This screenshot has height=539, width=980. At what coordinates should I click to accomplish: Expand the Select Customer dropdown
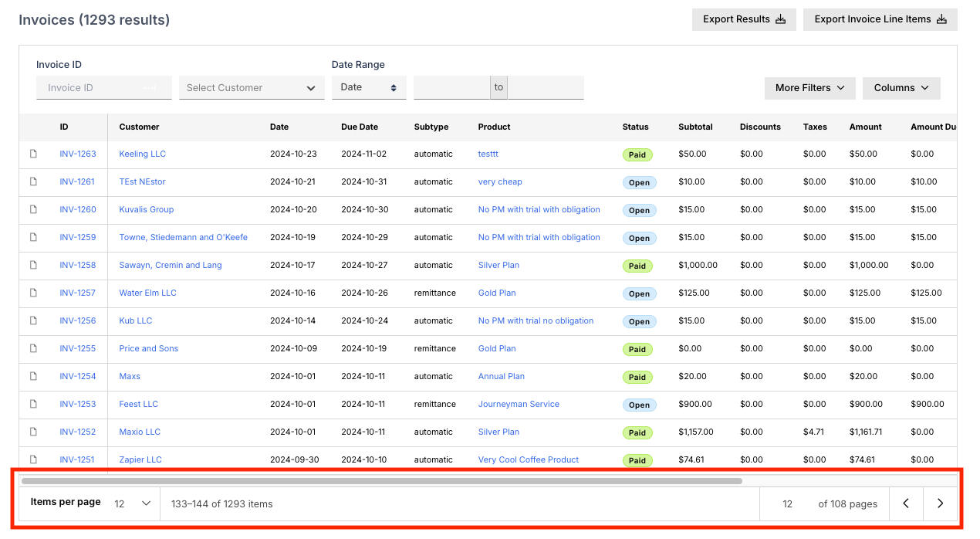(x=252, y=87)
